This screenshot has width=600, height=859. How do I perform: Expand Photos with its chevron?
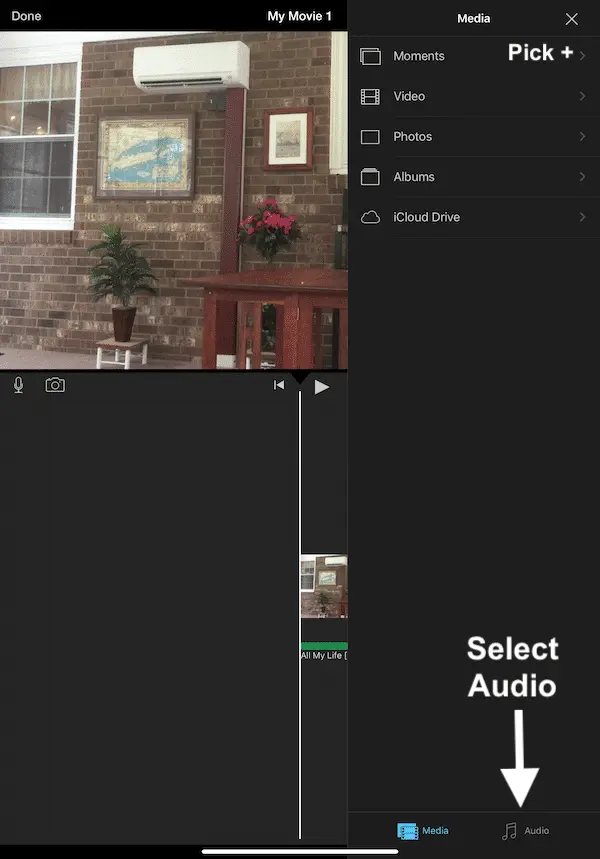(x=582, y=136)
